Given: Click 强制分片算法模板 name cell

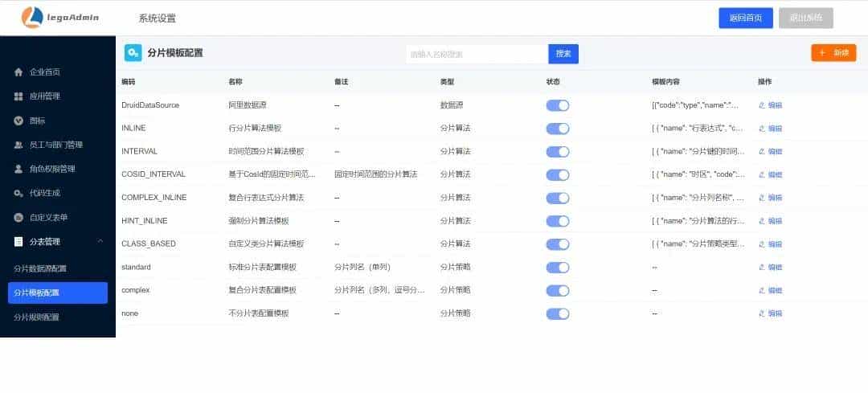Looking at the screenshot, I should point(259,221).
